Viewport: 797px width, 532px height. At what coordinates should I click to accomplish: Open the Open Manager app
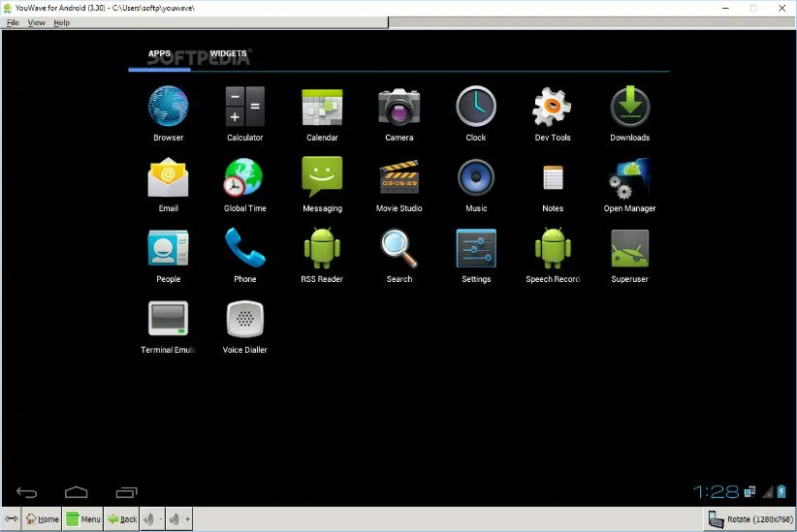pyautogui.click(x=629, y=178)
